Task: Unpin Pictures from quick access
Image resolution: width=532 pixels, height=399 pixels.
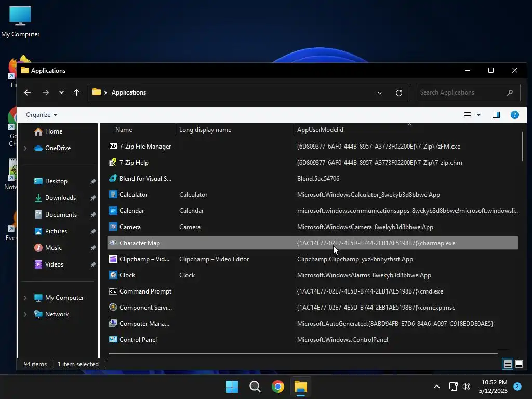Action: pos(94,231)
